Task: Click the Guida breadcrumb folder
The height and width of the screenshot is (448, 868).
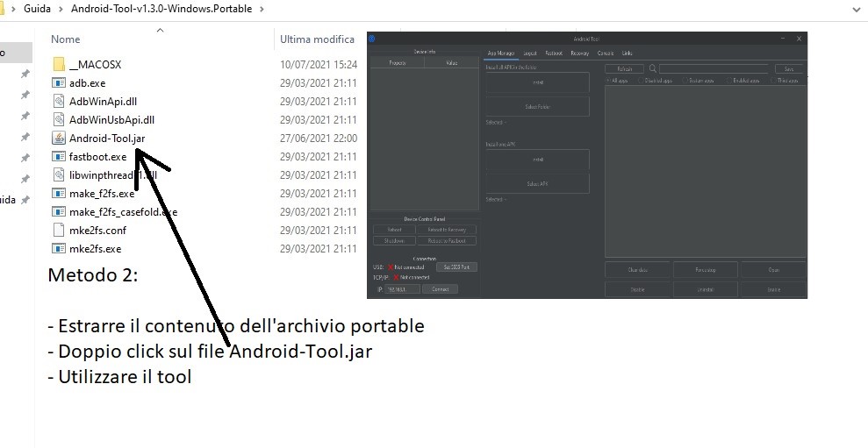Action: click(x=37, y=9)
